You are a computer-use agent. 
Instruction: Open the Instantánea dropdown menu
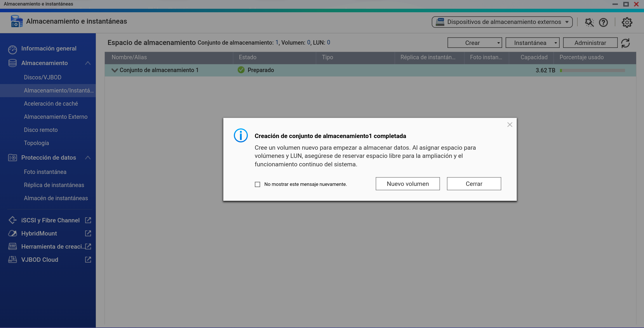click(x=532, y=43)
